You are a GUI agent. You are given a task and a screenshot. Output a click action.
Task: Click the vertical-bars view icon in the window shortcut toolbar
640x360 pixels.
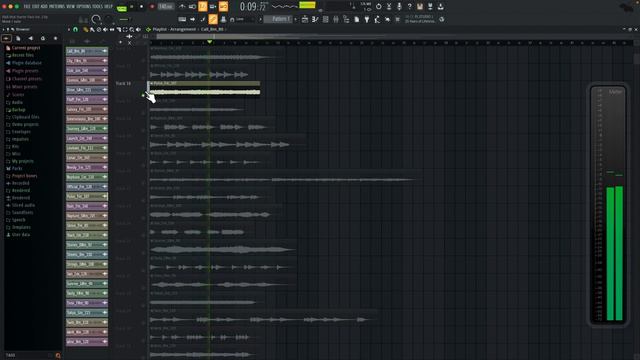[x=336, y=19]
